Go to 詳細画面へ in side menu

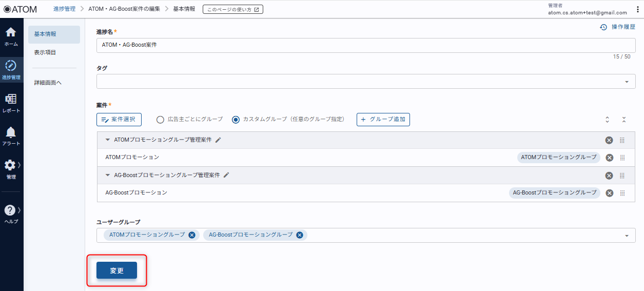(x=48, y=83)
